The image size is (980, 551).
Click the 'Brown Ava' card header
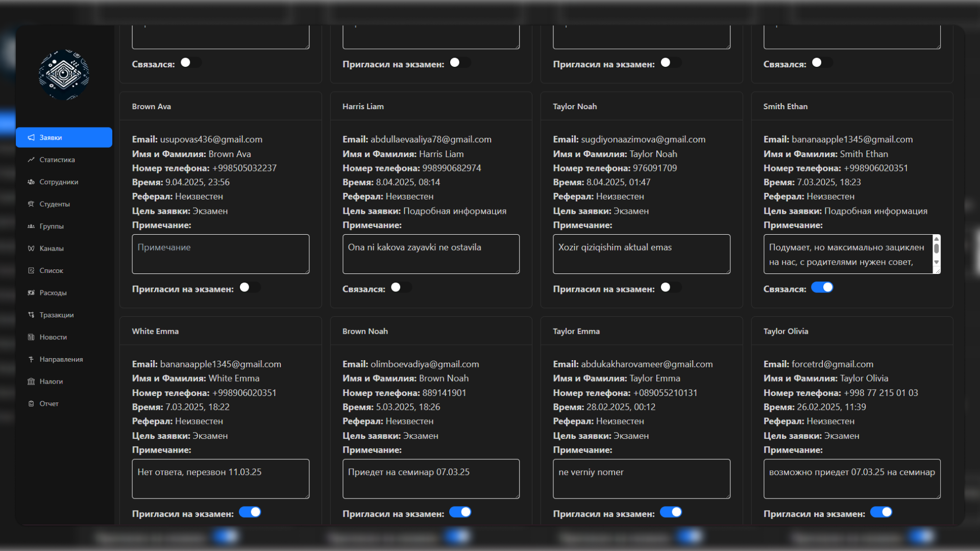(220, 107)
